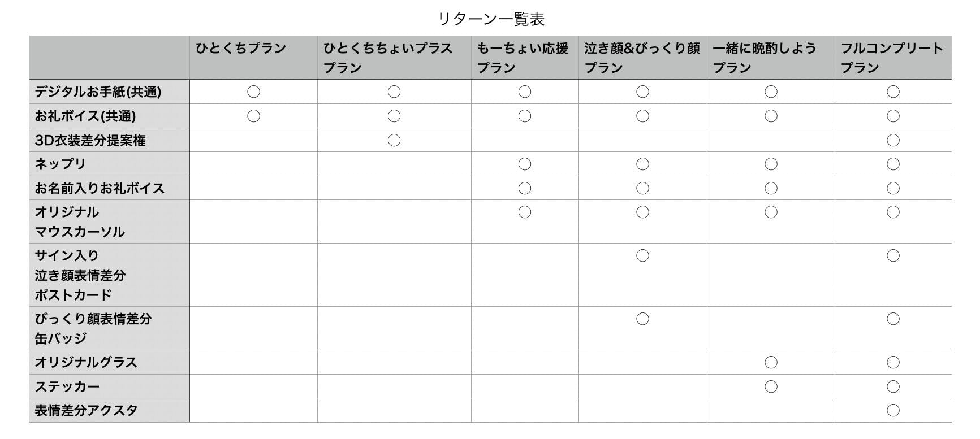Click the デジタルお手紙 circle under ひとくちプラン
Viewport: 980px width, 439px height.
253,92
